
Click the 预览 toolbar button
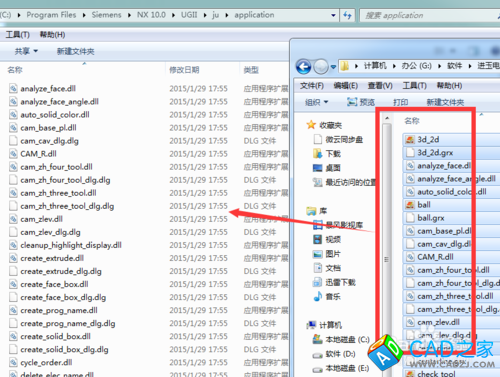361,102
